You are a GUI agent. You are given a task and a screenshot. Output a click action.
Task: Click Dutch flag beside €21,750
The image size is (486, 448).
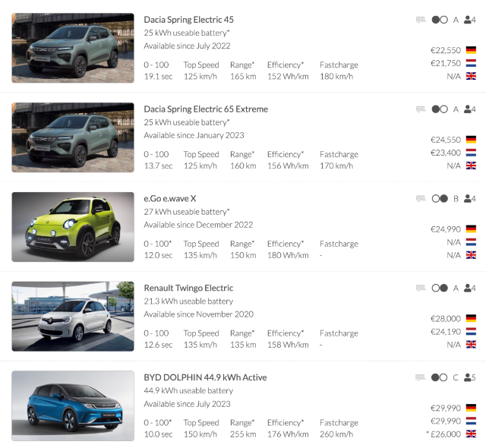471,63
